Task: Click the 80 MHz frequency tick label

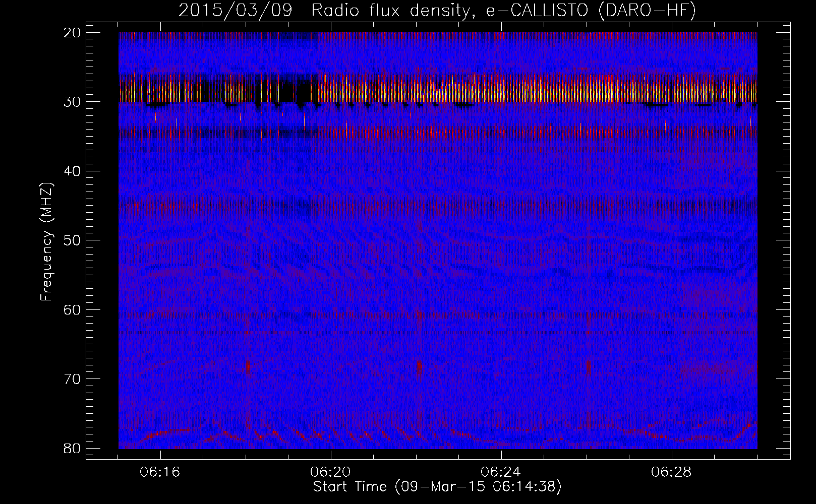Action: coord(72,448)
